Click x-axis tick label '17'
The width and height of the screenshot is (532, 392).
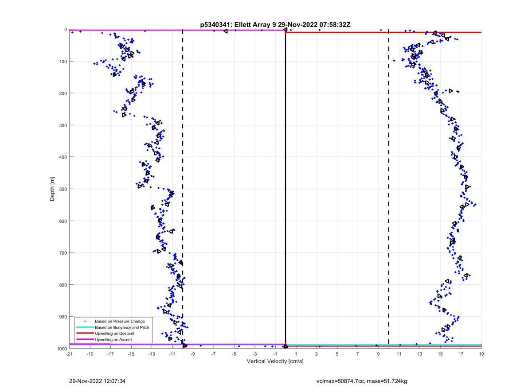pyautogui.click(x=461, y=354)
